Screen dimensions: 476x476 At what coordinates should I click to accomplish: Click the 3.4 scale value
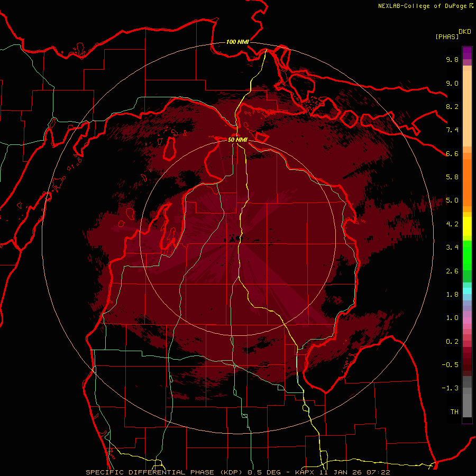(452, 248)
